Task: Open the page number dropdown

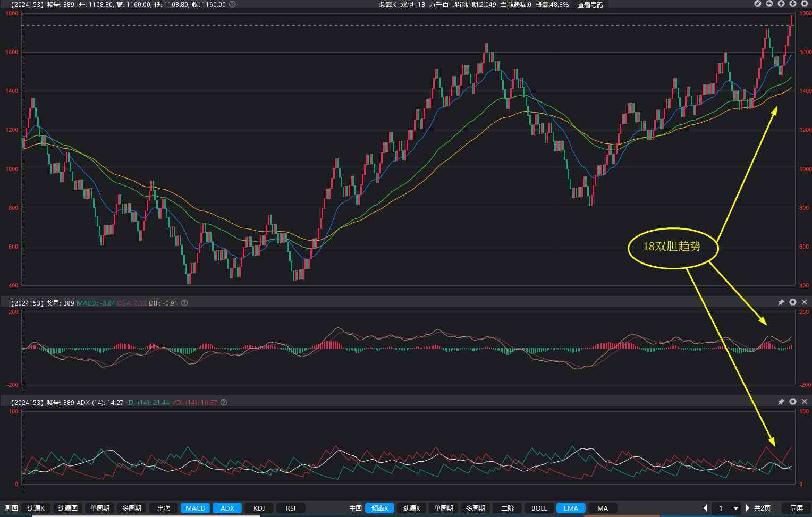Action: (735, 508)
